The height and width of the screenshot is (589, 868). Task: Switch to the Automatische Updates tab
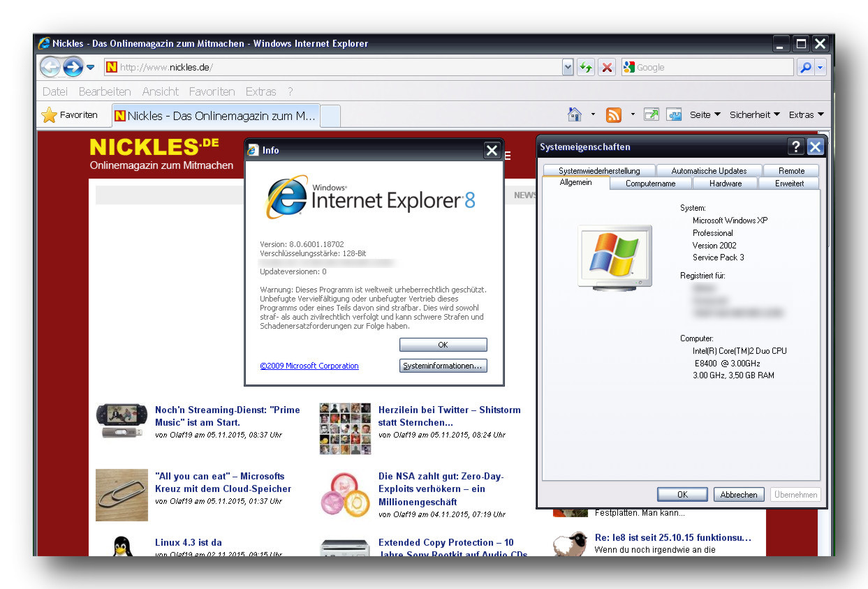(x=709, y=171)
